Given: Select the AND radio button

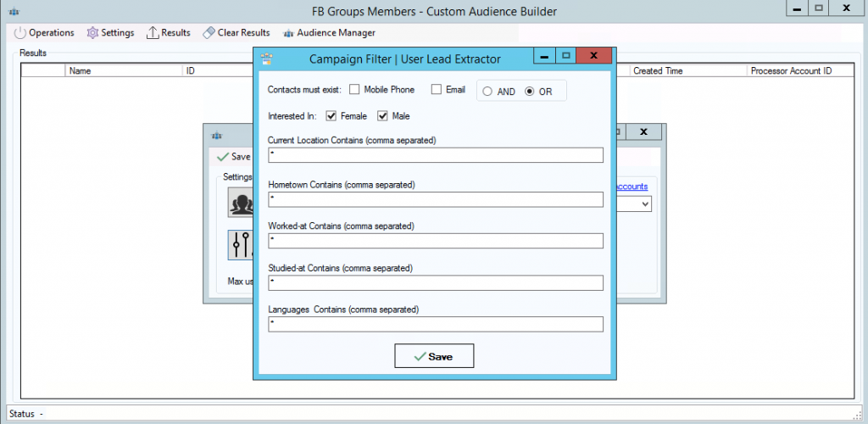Looking at the screenshot, I should 487,92.
